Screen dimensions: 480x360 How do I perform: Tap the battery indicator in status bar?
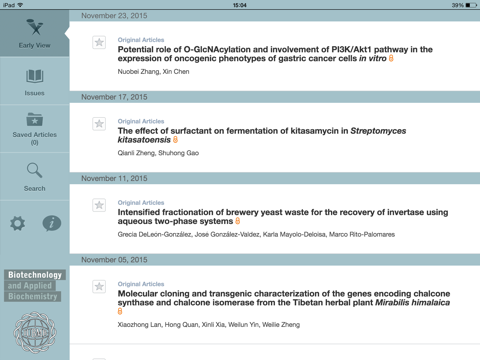[471, 5]
